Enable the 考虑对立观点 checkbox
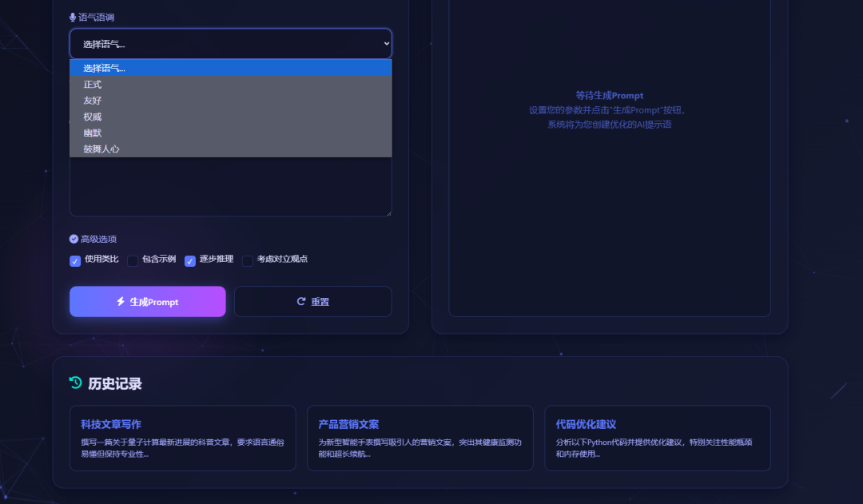This screenshot has width=863, height=504. (x=248, y=261)
